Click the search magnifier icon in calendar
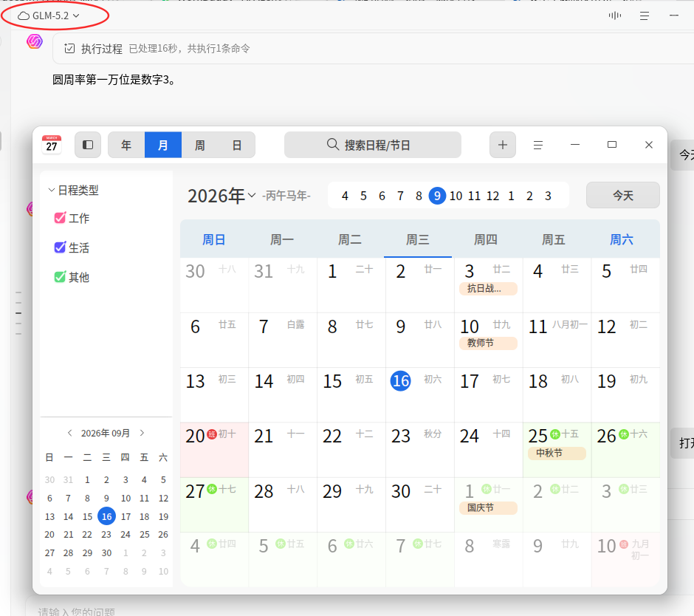 tap(332, 144)
